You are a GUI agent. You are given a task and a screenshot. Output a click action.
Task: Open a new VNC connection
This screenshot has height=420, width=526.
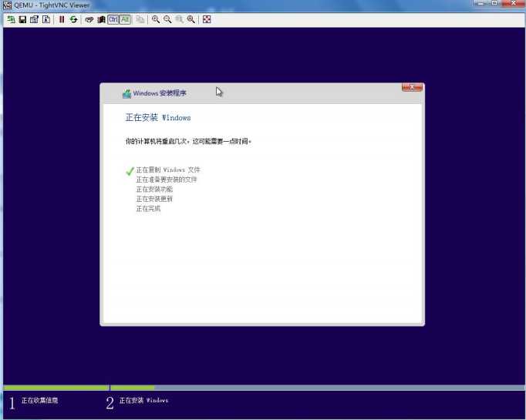(11, 19)
